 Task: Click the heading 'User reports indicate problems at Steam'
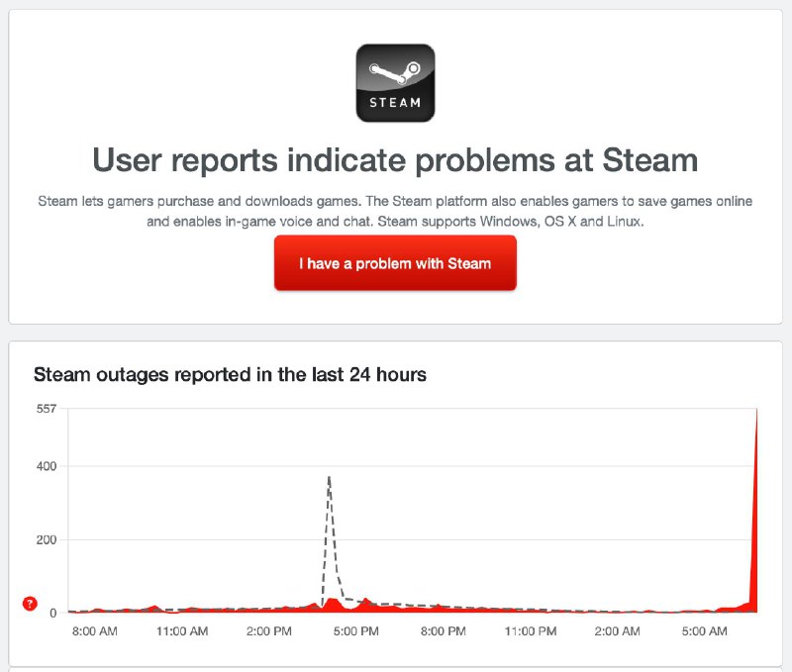[x=395, y=159]
